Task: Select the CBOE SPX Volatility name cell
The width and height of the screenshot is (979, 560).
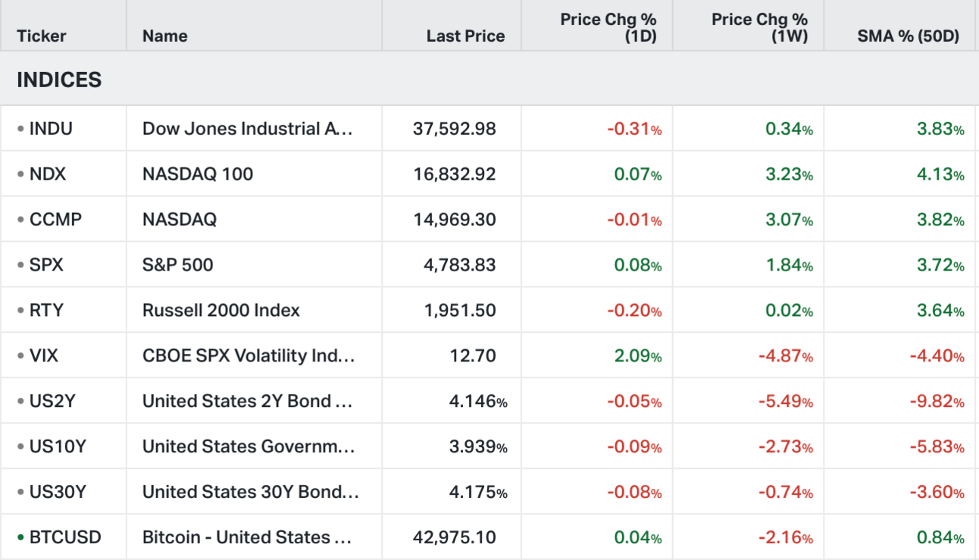Action: pyautogui.click(x=249, y=356)
